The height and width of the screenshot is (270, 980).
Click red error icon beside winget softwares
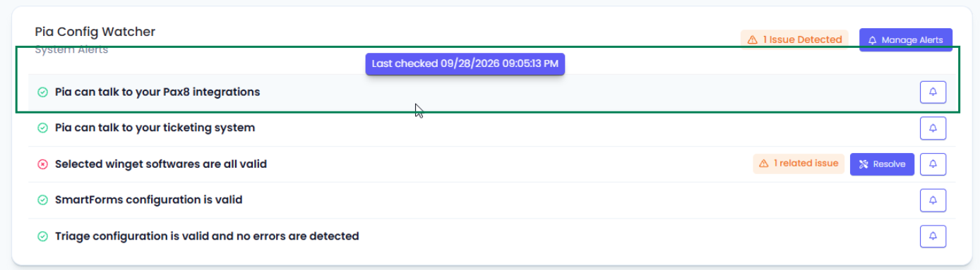pyautogui.click(x=42, y=164)
